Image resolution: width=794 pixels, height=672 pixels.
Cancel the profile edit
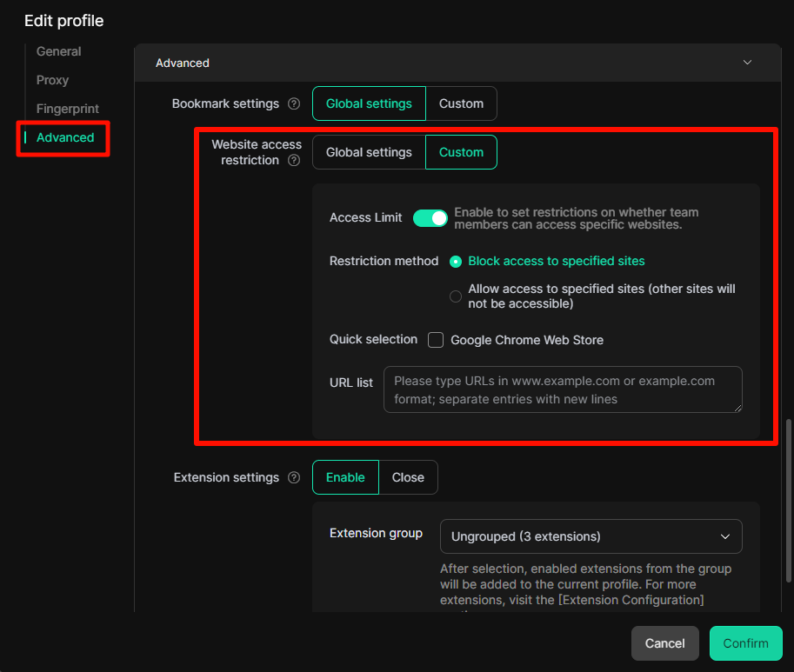click(664, 643)
